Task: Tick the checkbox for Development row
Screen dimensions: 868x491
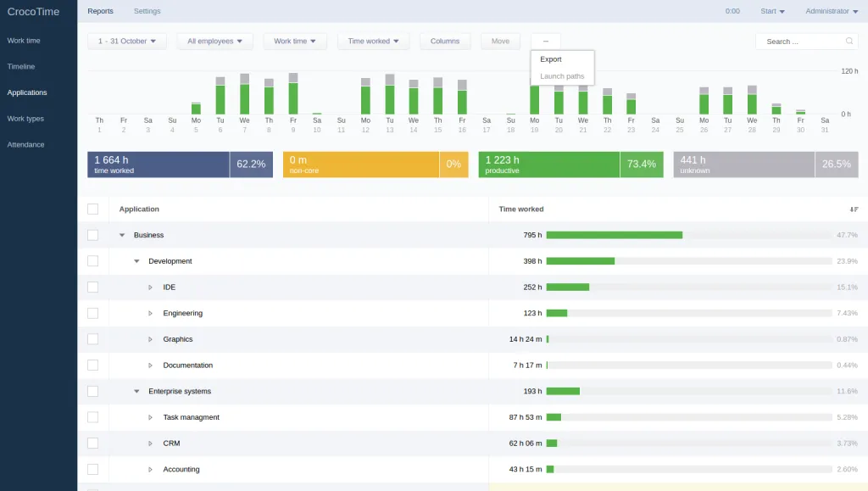Action: (92, 261)
